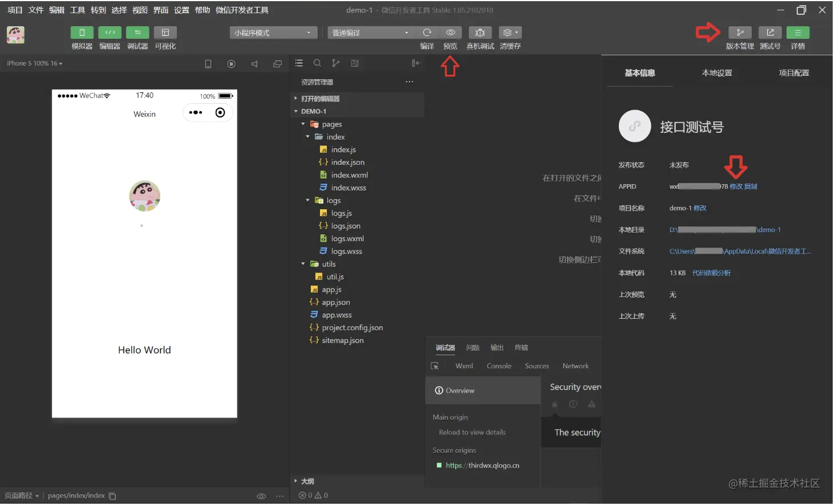Open the 设置 menu
835x504 pixels.
coord(181,10)
